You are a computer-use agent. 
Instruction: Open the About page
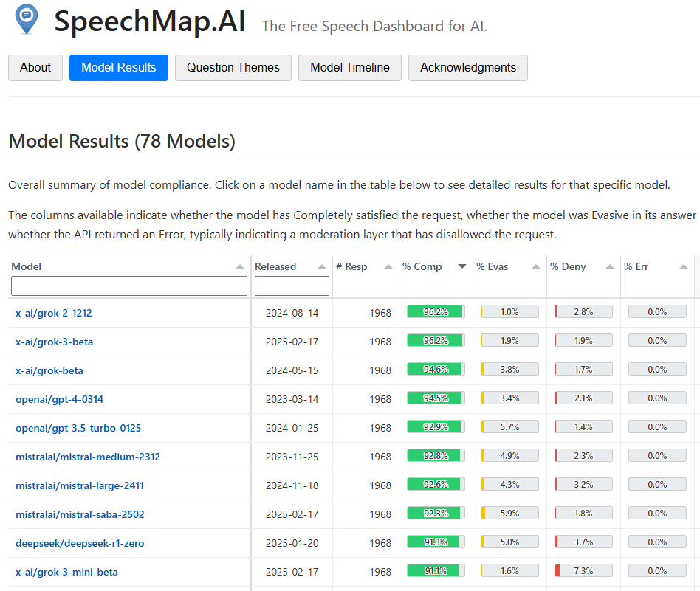pos(35,67)
